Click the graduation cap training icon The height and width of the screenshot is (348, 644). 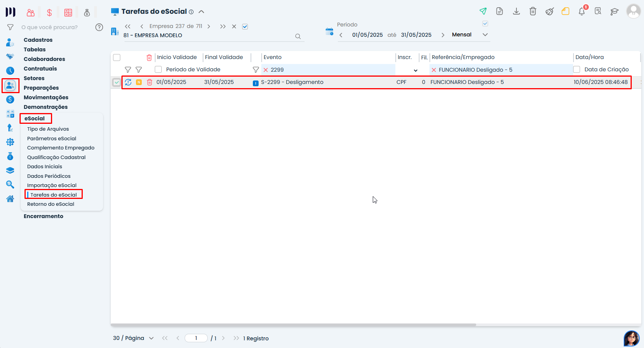click(615, 11)
